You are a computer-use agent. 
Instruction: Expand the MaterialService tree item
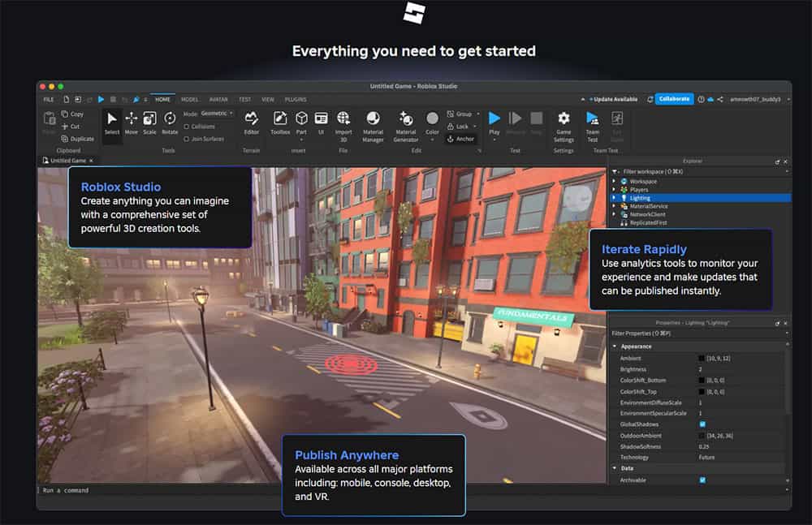point(614,206)
